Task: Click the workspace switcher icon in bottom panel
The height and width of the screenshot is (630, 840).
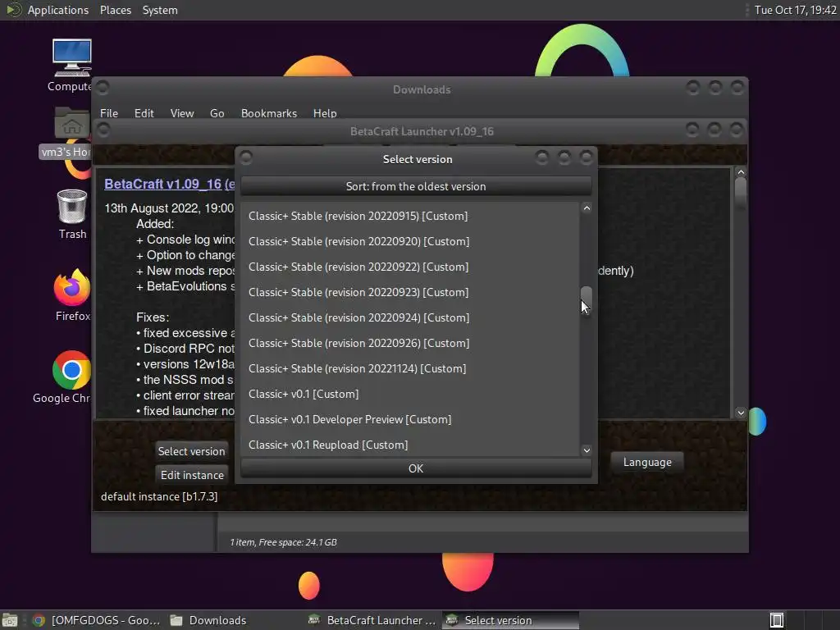Action: click(777, 620)
